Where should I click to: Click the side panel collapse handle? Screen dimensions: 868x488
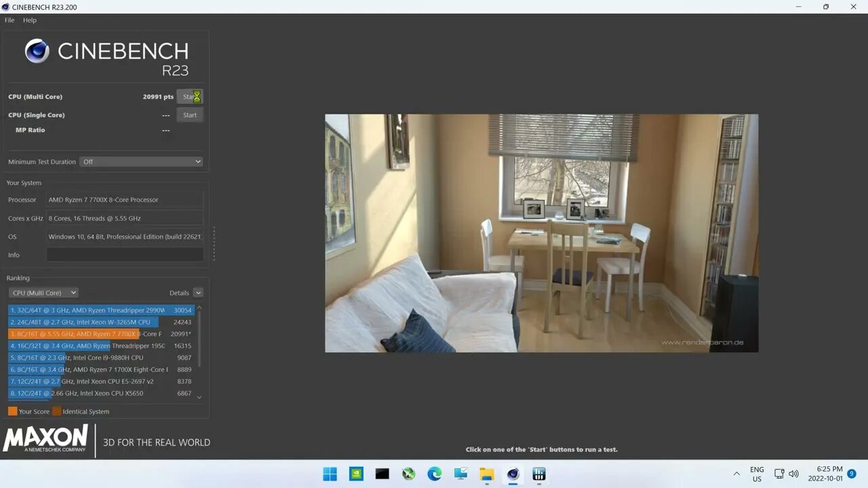point(214,243)
